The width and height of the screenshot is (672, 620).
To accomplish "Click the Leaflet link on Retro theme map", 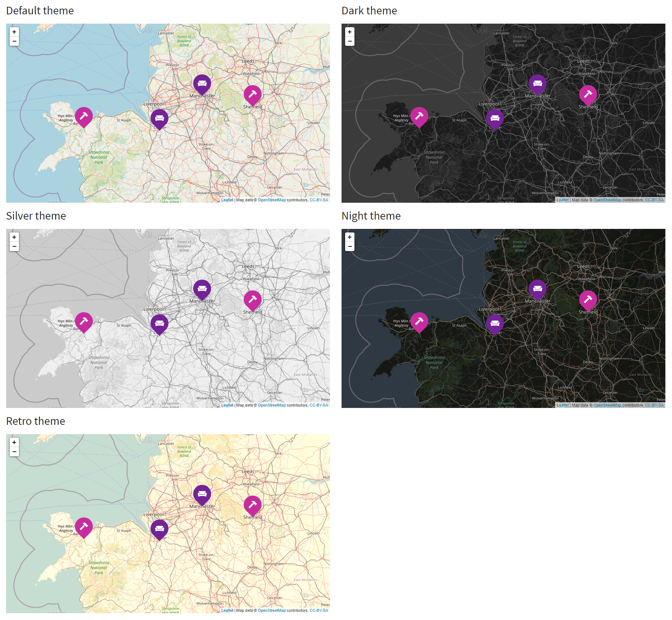I will [x=227, y=610].
